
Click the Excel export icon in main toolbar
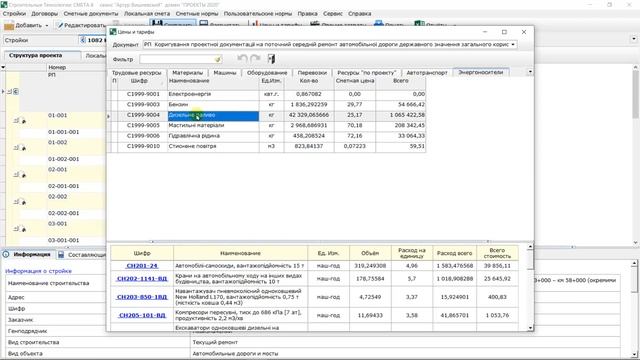(419, 24)
